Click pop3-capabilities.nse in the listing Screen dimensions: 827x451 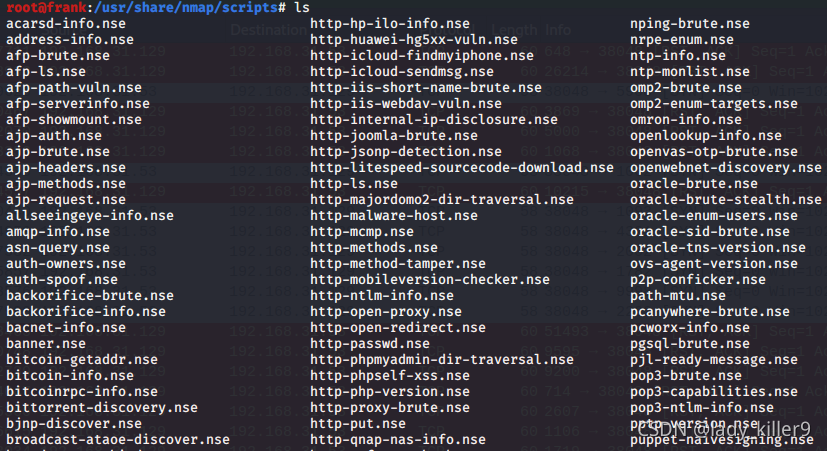(714, 392)
